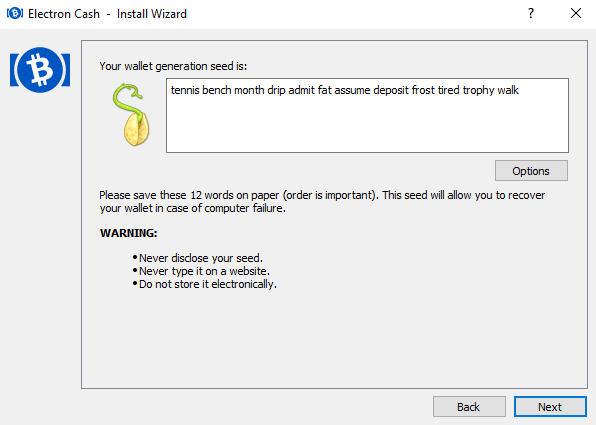This screenshot has height=425, width=596.
Task: Click the word "deposit" in the seed
Action: [391, 90]
